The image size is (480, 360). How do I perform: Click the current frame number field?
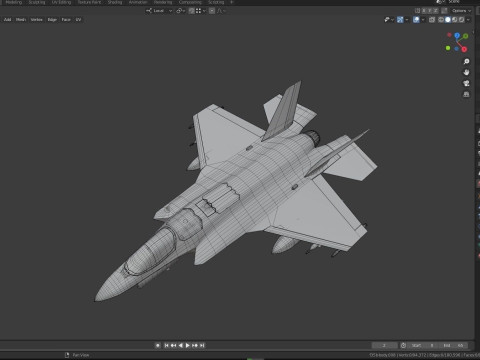pyautogui.click(x=384, y=345)
